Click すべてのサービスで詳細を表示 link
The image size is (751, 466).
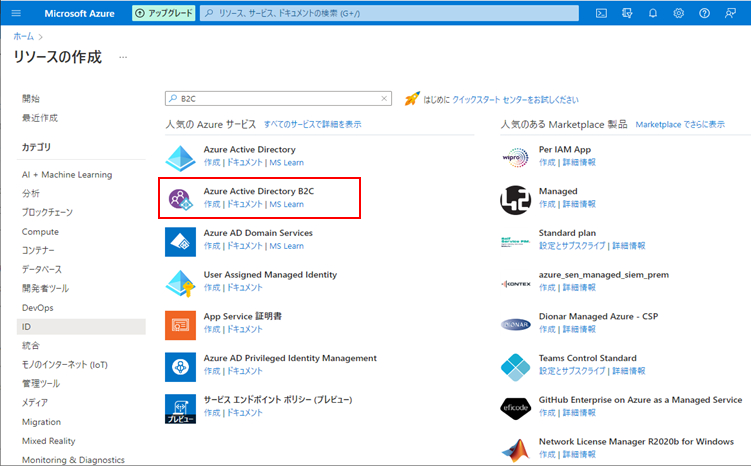312,124
